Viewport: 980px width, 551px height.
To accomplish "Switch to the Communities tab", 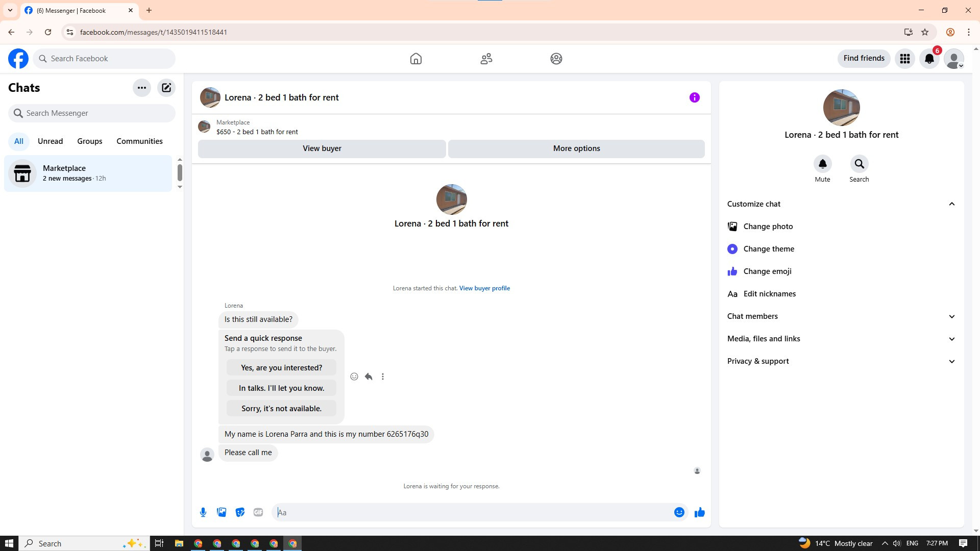I will [139, 141].
